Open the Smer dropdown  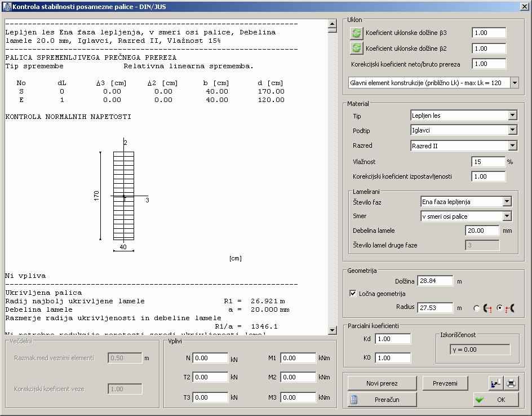pos(507,216)
